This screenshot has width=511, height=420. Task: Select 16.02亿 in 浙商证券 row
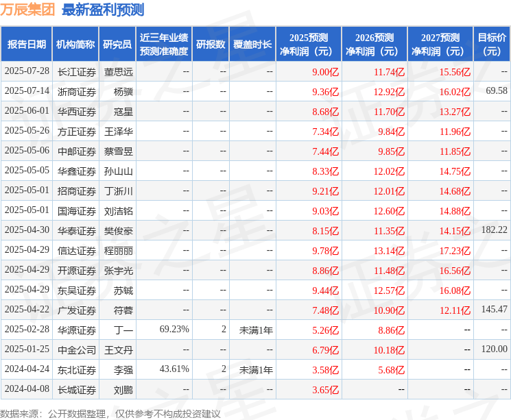point(455,92)
